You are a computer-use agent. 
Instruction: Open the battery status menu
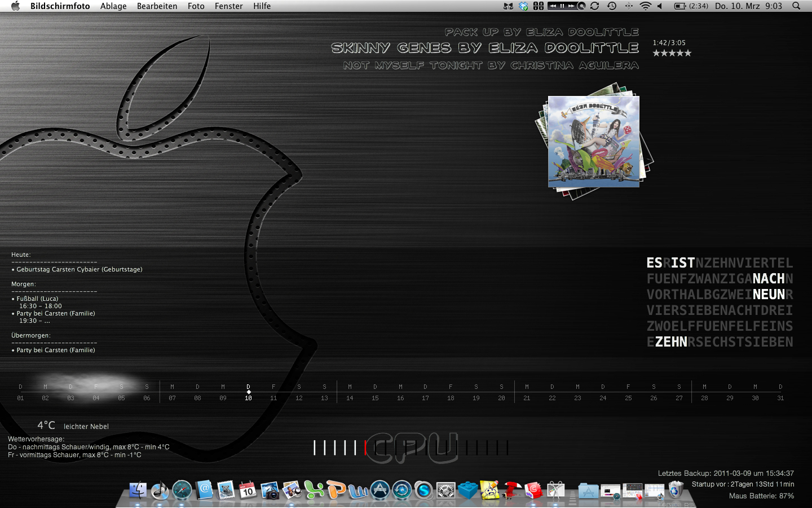tap(691, 6)
